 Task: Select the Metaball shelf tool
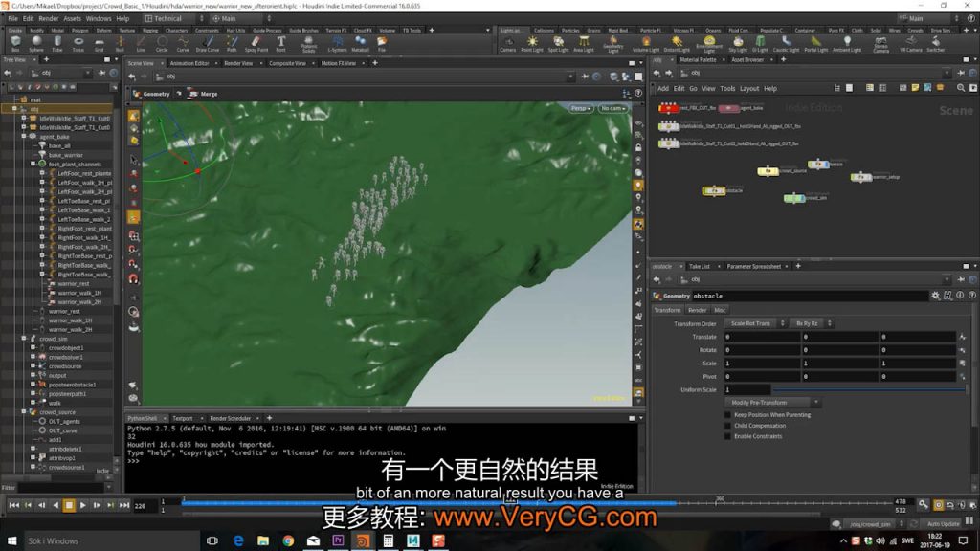pos(360,44)
